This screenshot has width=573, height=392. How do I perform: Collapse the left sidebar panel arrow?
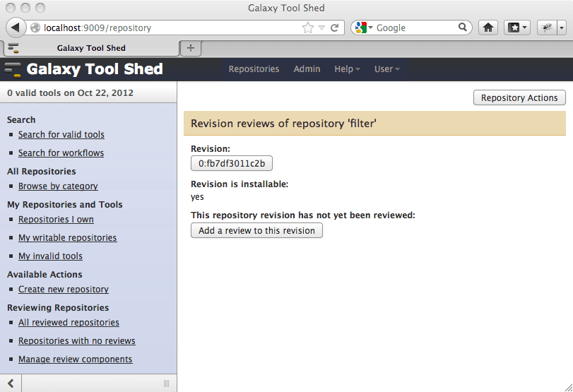click(11, 384)
